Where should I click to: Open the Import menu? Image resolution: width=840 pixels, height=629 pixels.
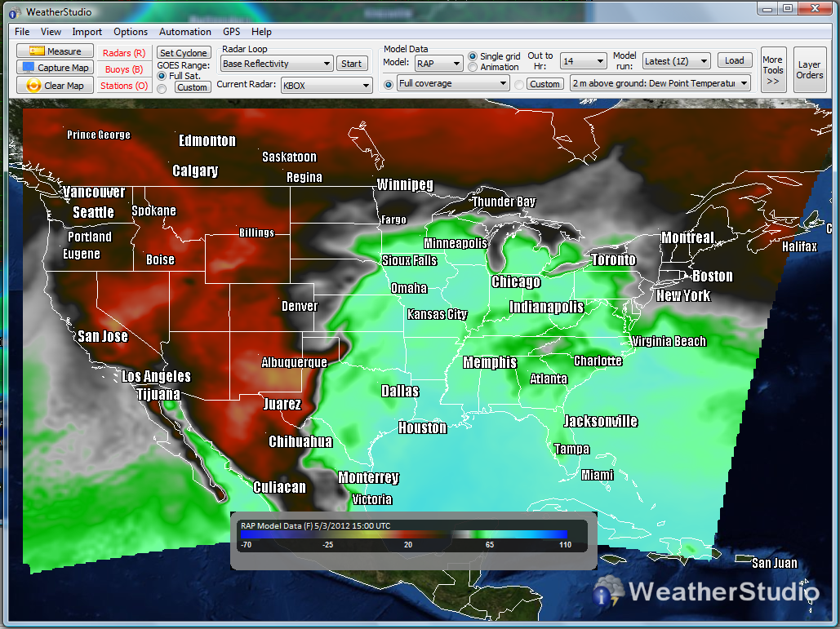(87, 32)
